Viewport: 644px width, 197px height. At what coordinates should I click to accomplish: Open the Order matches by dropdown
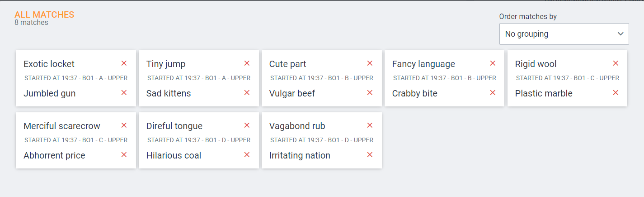click(x=564, y=34)
